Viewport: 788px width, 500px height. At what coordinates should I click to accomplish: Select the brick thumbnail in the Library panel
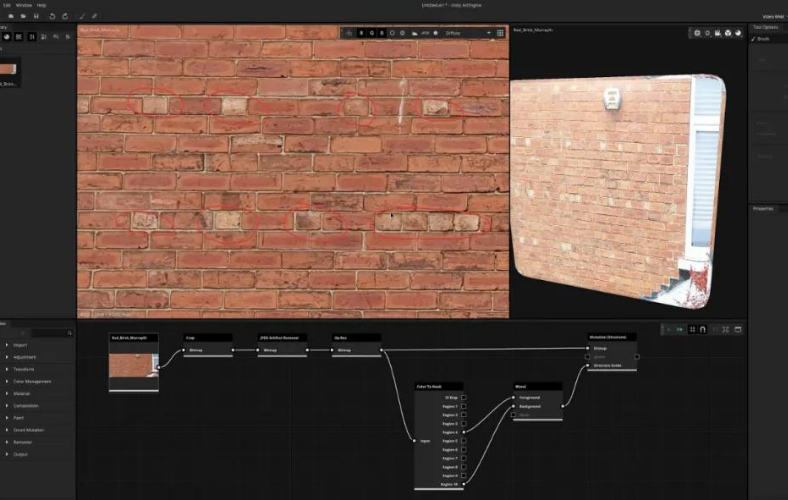(x=8, y=69)
